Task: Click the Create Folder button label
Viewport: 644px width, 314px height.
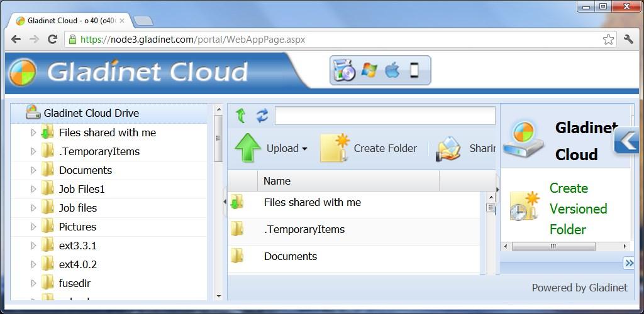Action: pos(386,148)
